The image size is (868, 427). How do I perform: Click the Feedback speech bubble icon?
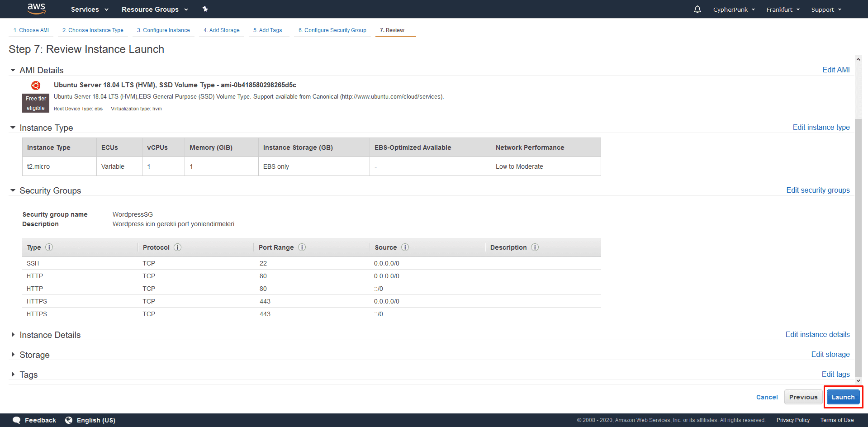(17, 420)
